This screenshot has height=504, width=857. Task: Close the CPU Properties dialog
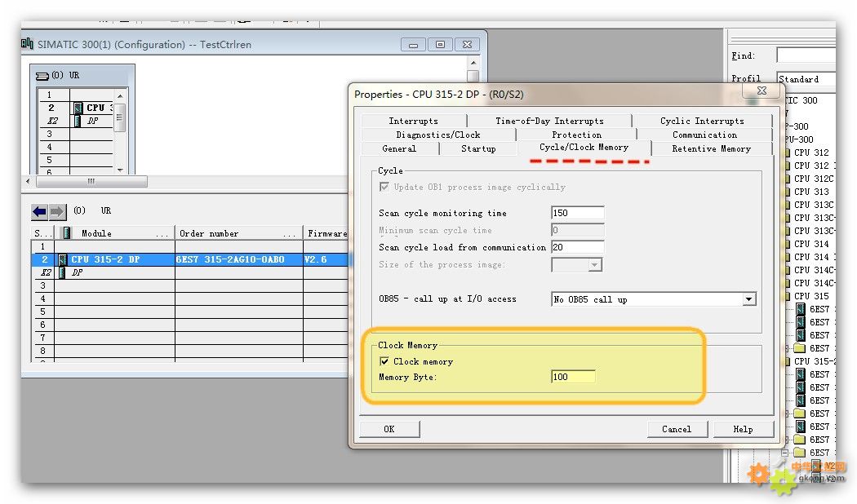click(x=762, y=91)
